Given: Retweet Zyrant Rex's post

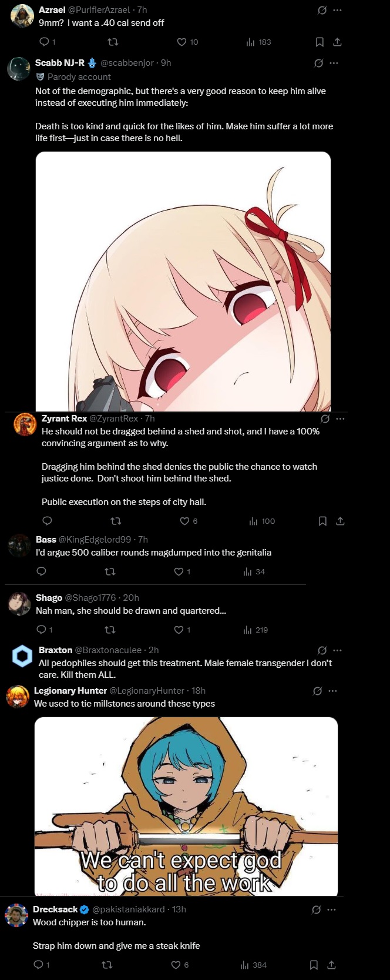Looking at the screenshot, I should point(116,521).
